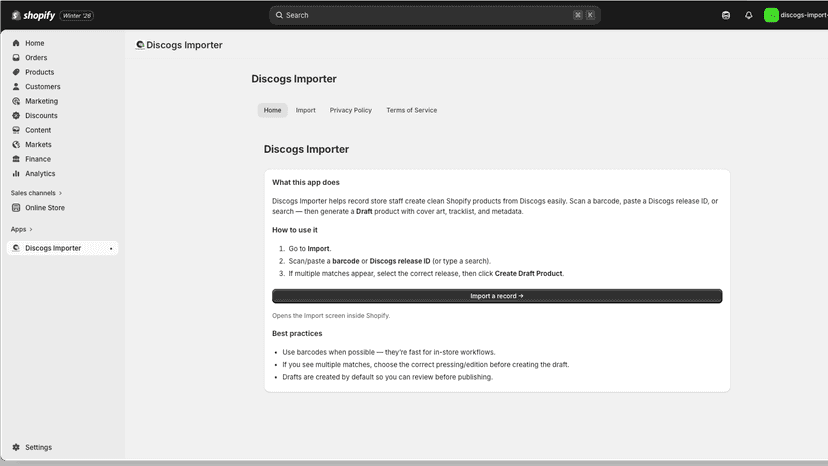Go to Orders in the sidebar
Viewport: 828px width, 466px height.
36,58
